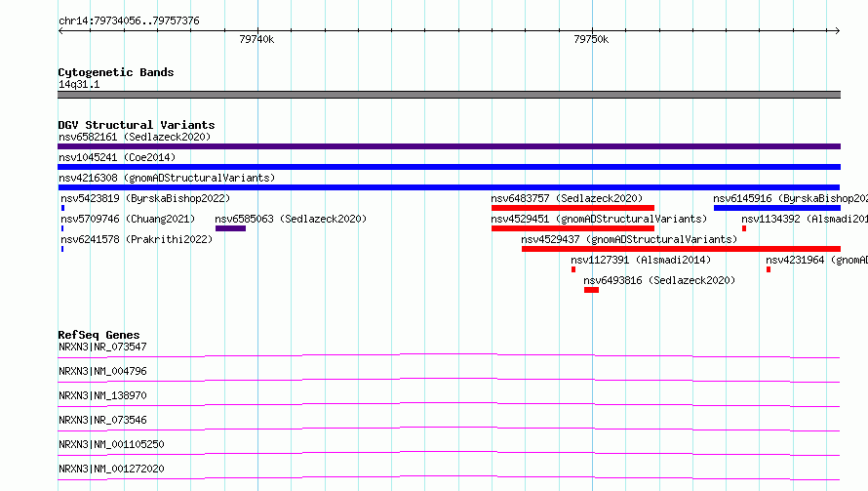This screenshot has height=491, width=868.
Task: Select the red nsv6493816 variant bar
Action: [x=591, y=290]
